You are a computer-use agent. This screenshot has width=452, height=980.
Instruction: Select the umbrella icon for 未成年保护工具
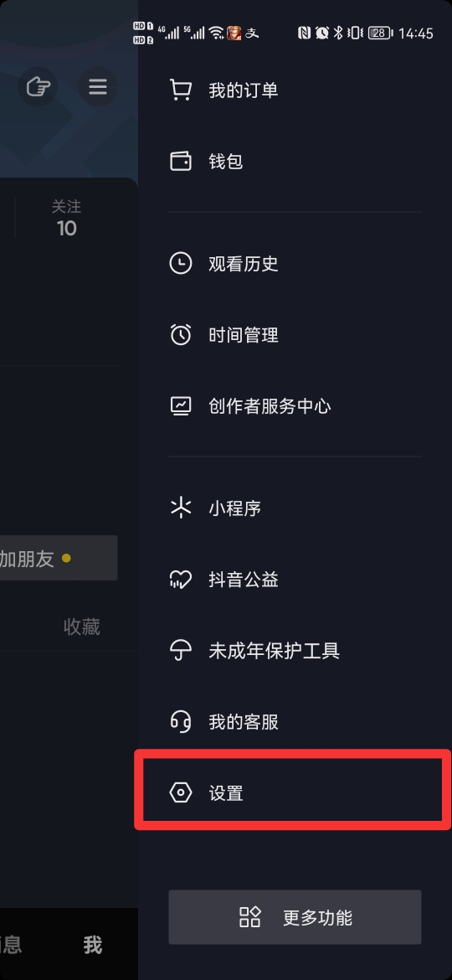point(181,651)
